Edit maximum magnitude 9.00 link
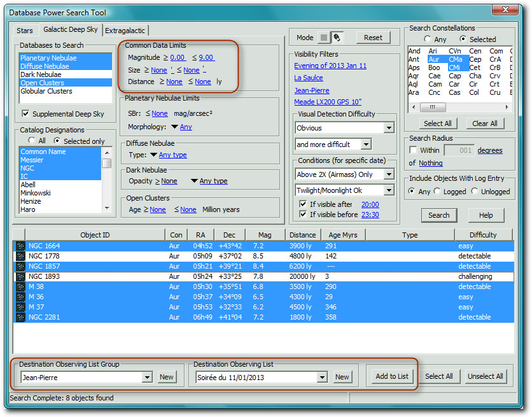The height and width of the screenshot is (417, 532). [x=206, y=57]
